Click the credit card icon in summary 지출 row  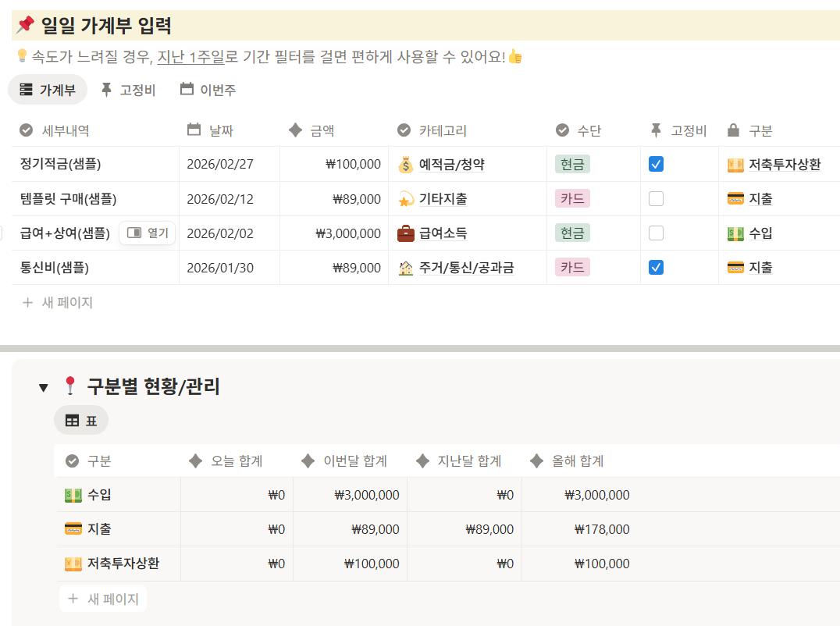(73, 529)
